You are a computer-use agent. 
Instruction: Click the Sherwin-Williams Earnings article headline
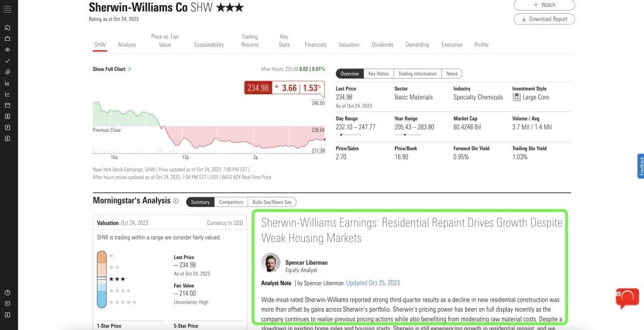411,230
